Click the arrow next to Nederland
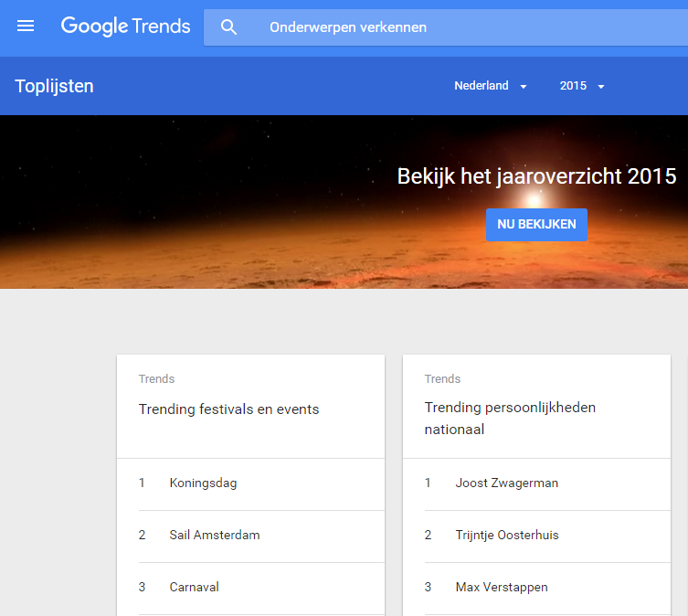This screenshot has height=616, width=688. click(x=523, y=87)
